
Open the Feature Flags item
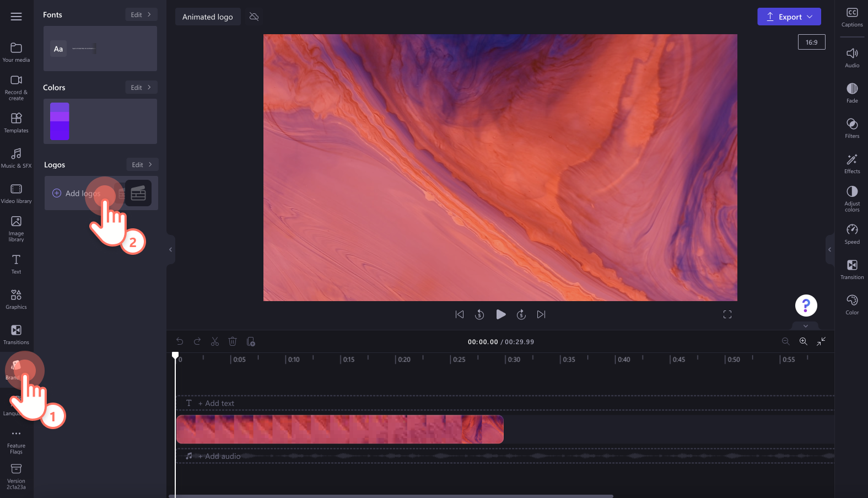pos(17,442)
